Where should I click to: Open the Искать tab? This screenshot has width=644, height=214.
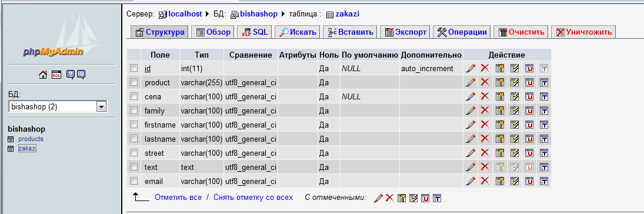pyautogui.click(x=298, y=32)
